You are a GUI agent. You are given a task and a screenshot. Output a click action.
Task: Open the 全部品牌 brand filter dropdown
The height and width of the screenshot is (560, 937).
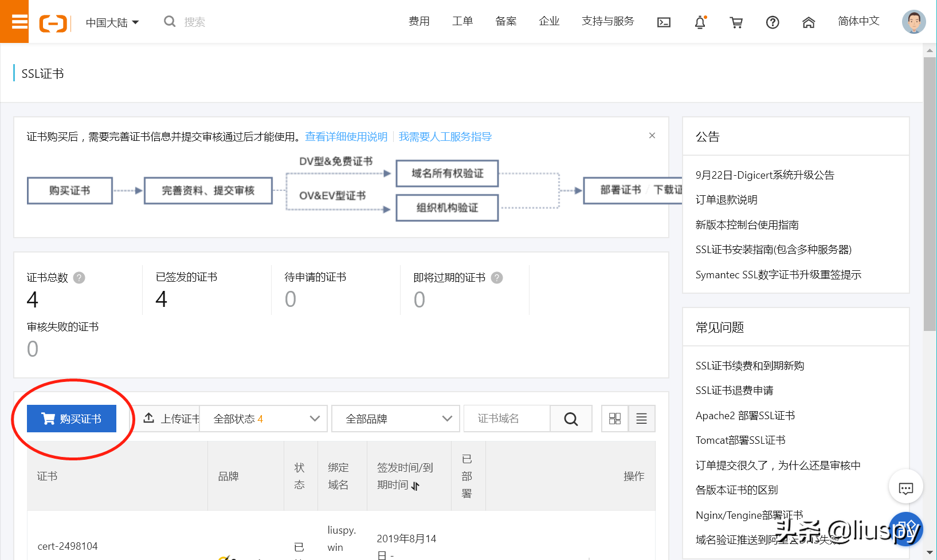coord(395,419)
